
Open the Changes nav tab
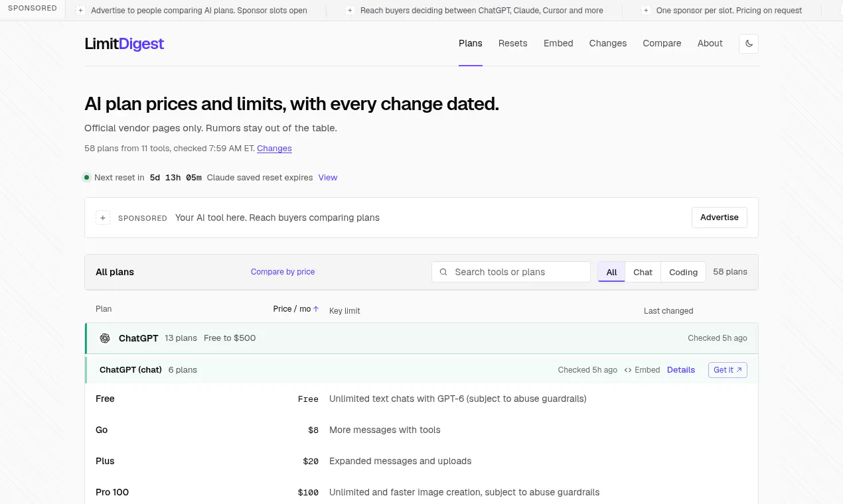tap(608, 44)
